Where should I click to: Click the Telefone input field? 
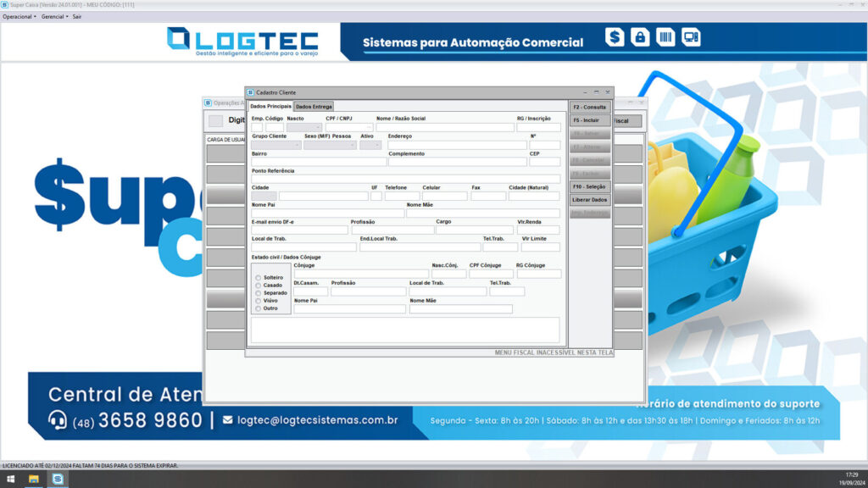coord(402,197)
